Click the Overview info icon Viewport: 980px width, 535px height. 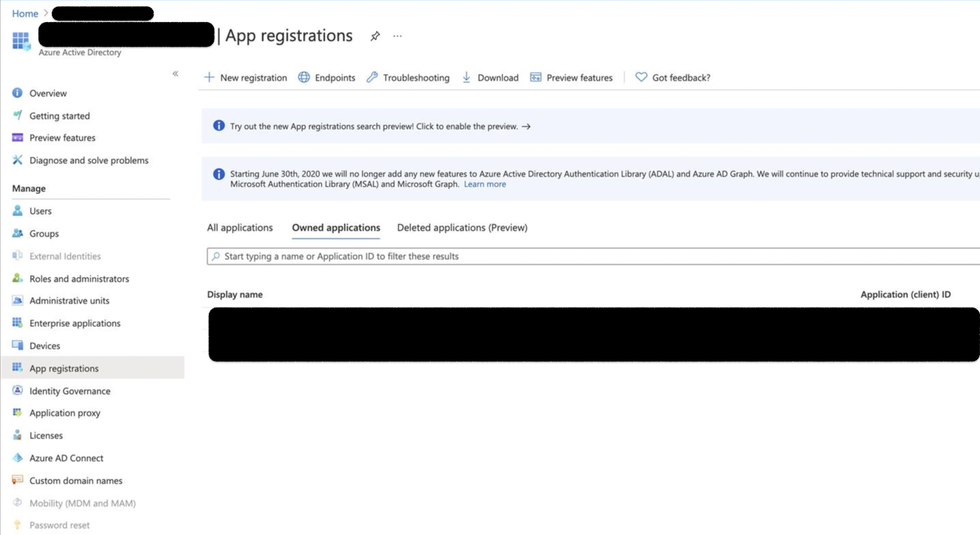(17, 93)
